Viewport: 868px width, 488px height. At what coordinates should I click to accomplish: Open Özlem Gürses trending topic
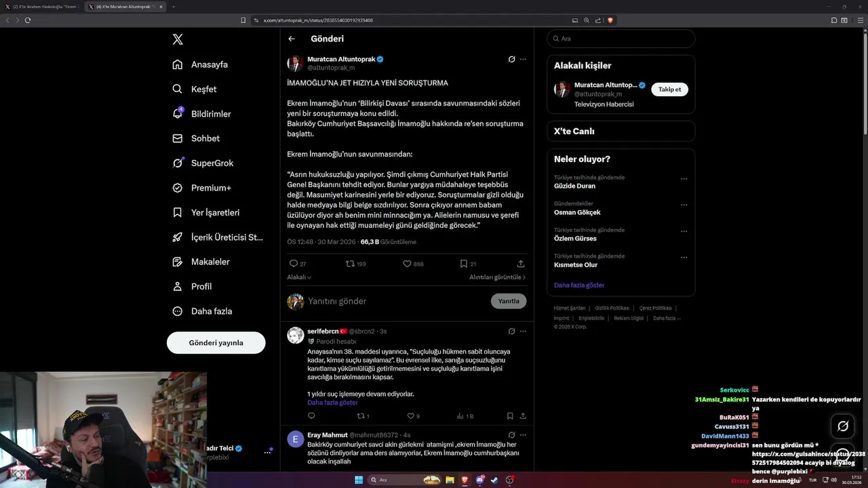pos(575,239)
